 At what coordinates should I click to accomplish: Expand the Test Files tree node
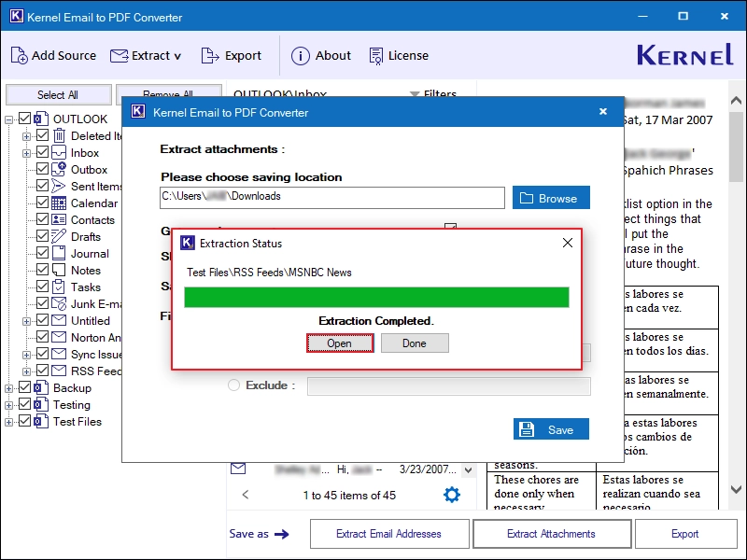[x=8, y=422]
